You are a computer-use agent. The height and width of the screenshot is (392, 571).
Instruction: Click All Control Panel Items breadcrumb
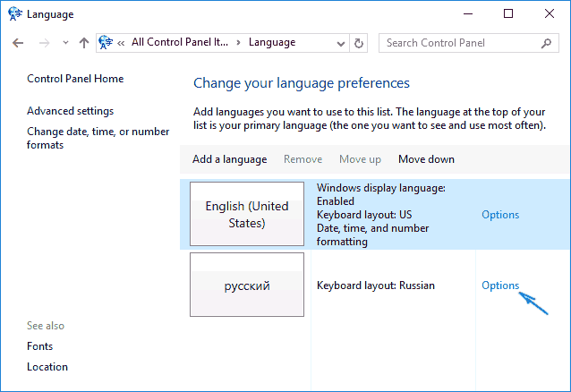(x=180, y=42)
